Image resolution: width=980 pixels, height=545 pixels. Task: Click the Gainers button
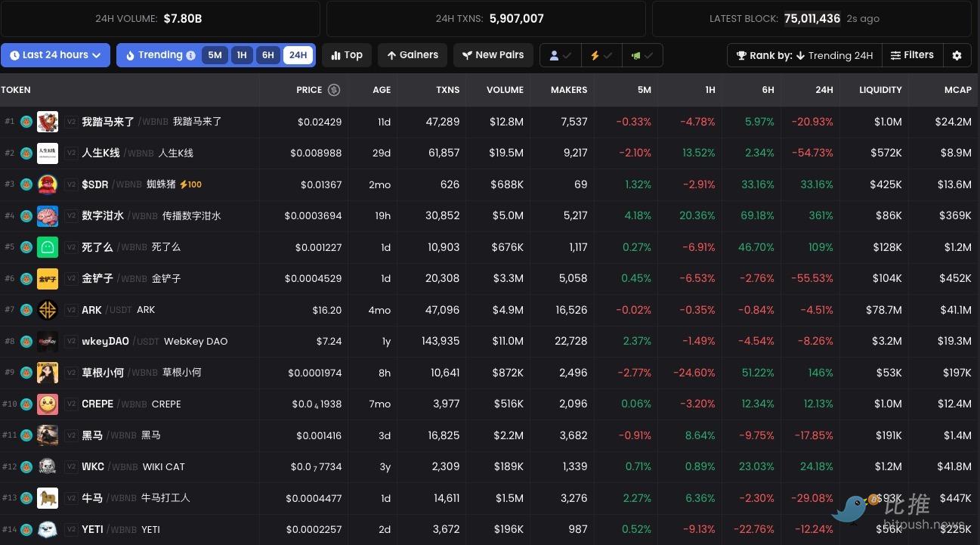pos(413,55)
